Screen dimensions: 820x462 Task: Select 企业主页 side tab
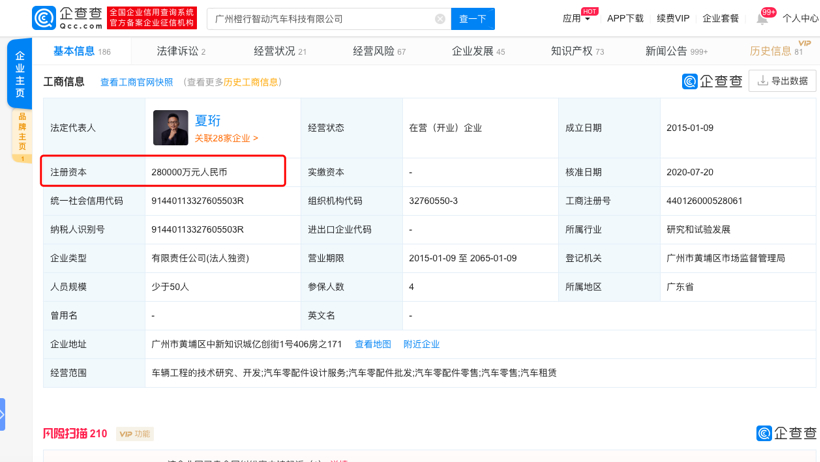coord(20,74)
